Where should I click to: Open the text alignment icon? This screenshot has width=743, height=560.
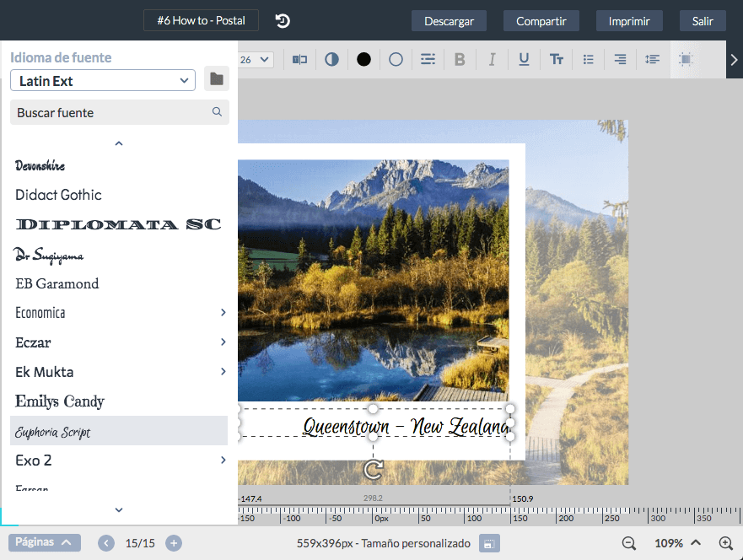(620, 59)
